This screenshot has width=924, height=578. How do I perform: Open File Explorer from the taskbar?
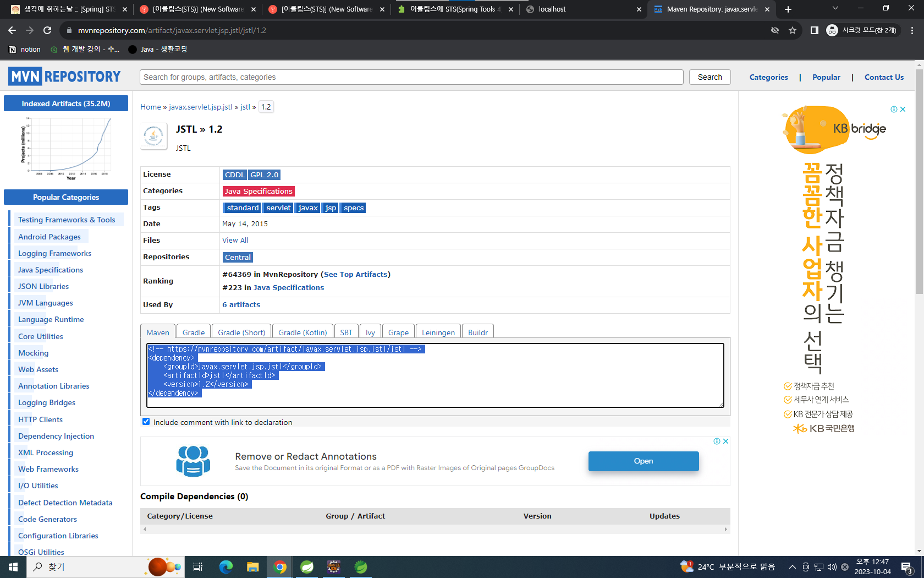pyautogui.click(x=253, y=567)
